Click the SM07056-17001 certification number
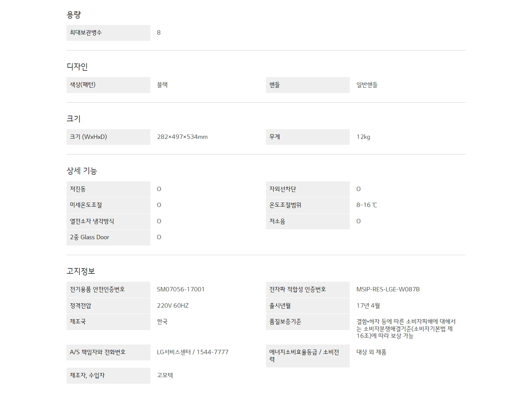 [181, 289]
